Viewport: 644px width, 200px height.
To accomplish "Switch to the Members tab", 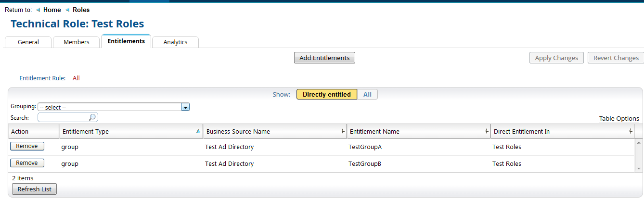I will point(77,42).
